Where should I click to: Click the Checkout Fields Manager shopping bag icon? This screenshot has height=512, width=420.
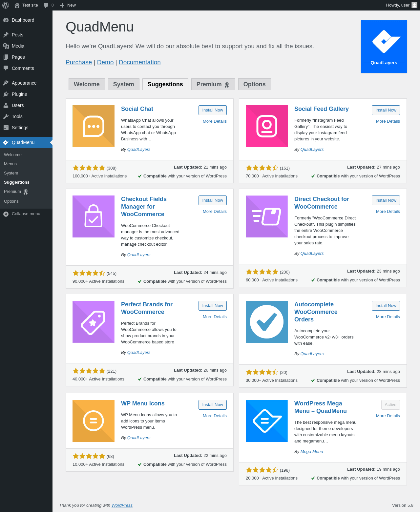pos(94,216)
